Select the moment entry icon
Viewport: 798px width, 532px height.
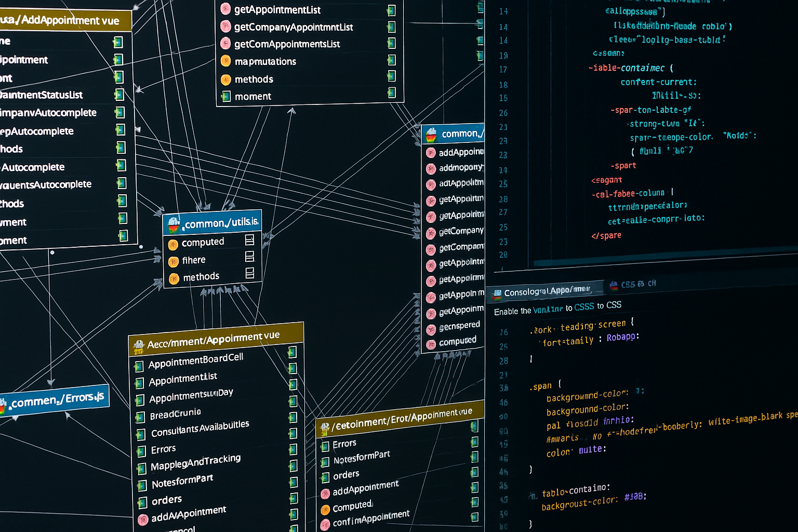coord(225,96)
